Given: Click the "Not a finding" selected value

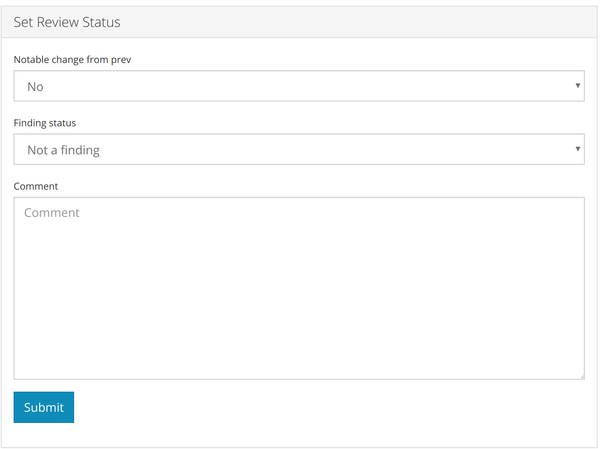Looking at the screenshot, I should pos(63,151).
